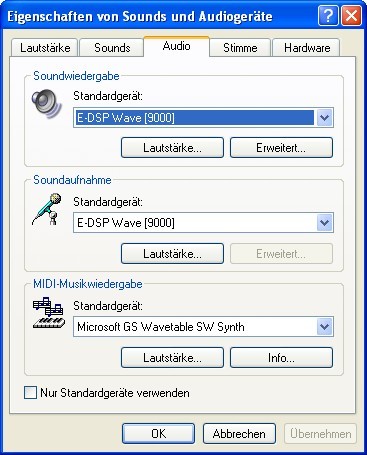Viewport: 367px width, 455px height.
Task: Show Info for the MIDI device
Action: pyautogui.click(x=281, y=358)
